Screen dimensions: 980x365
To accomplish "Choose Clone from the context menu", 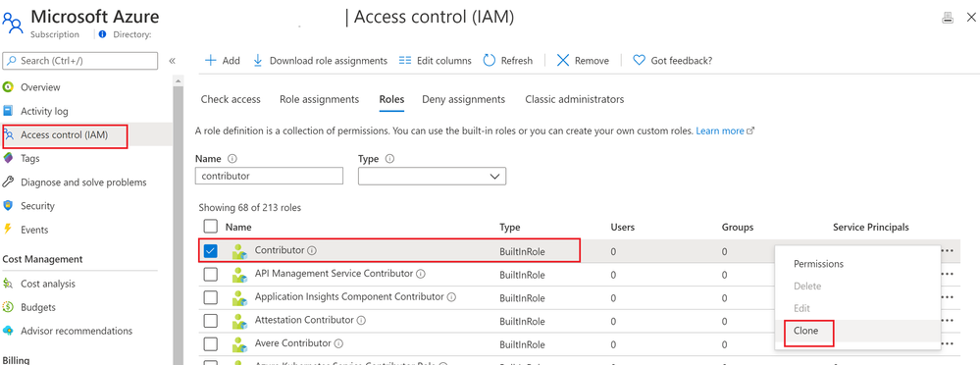I will [x=806, y=332].
